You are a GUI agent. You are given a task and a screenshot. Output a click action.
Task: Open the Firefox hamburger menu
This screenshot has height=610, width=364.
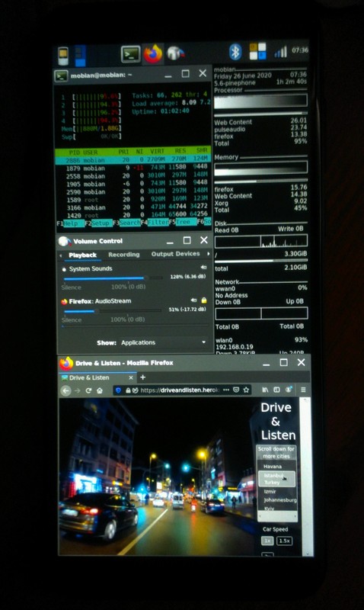[x=303, y=389]
